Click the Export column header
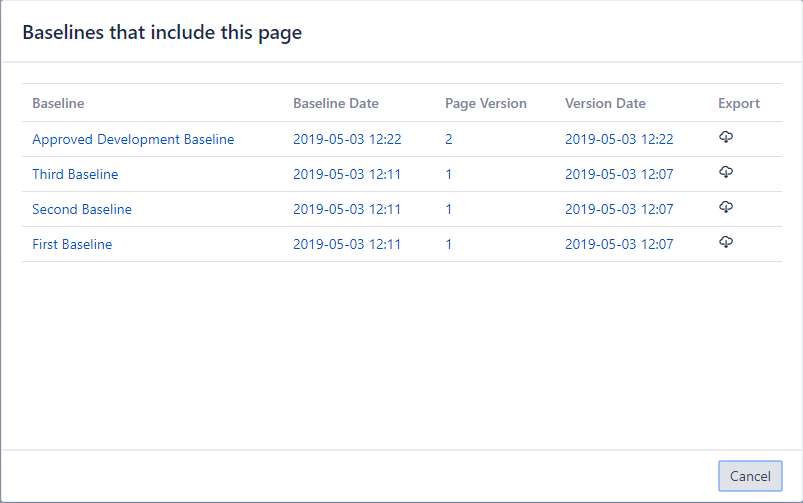 coord(739,104)
